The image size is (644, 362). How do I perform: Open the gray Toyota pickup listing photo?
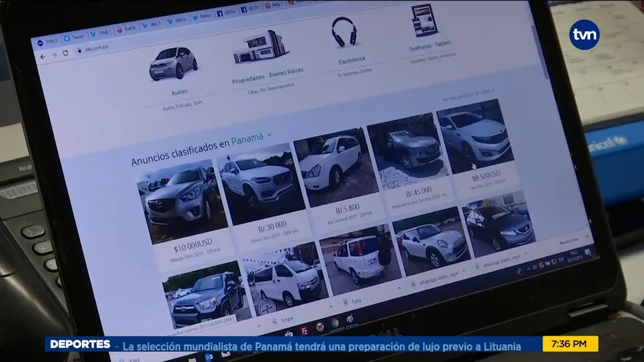coord(206,295)
